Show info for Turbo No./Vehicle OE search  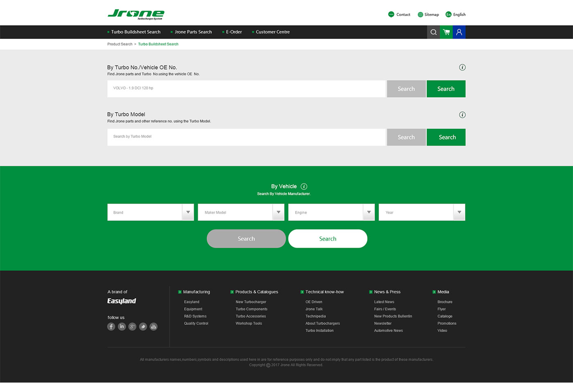point(462,68)
